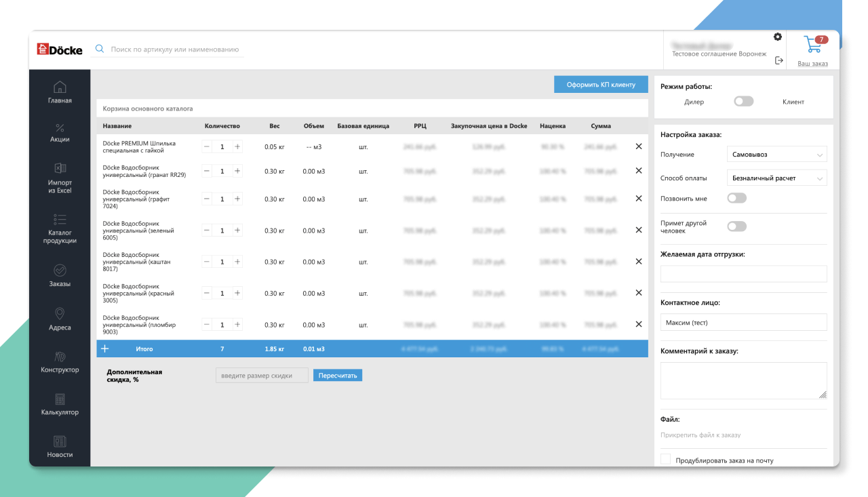Open the Получение dropdown
868x497 pixels.
tap(776, 155)
